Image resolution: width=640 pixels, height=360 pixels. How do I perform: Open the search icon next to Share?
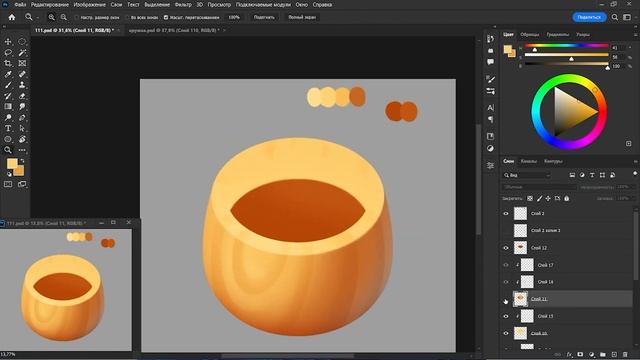click(615, 17)
